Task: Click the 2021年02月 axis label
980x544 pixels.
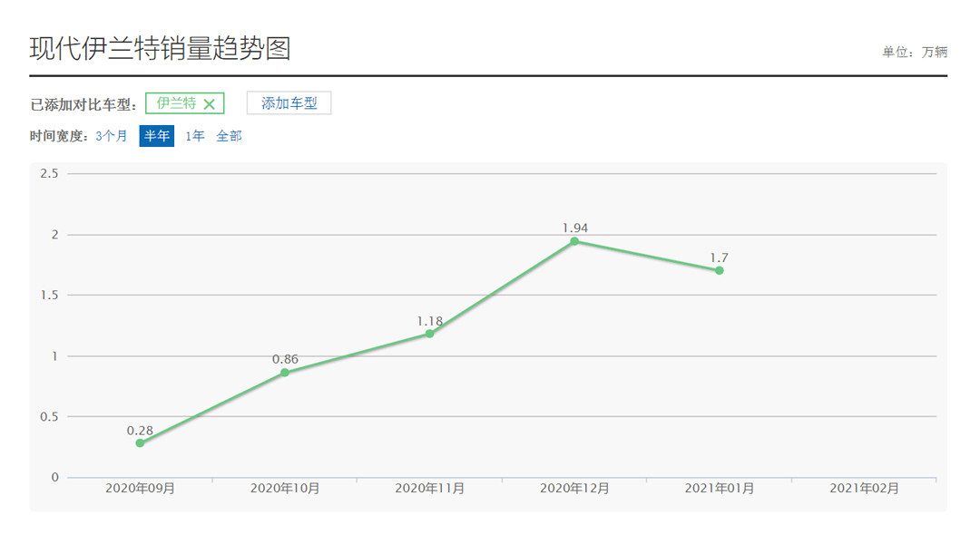Action: [x=864, y=488]
